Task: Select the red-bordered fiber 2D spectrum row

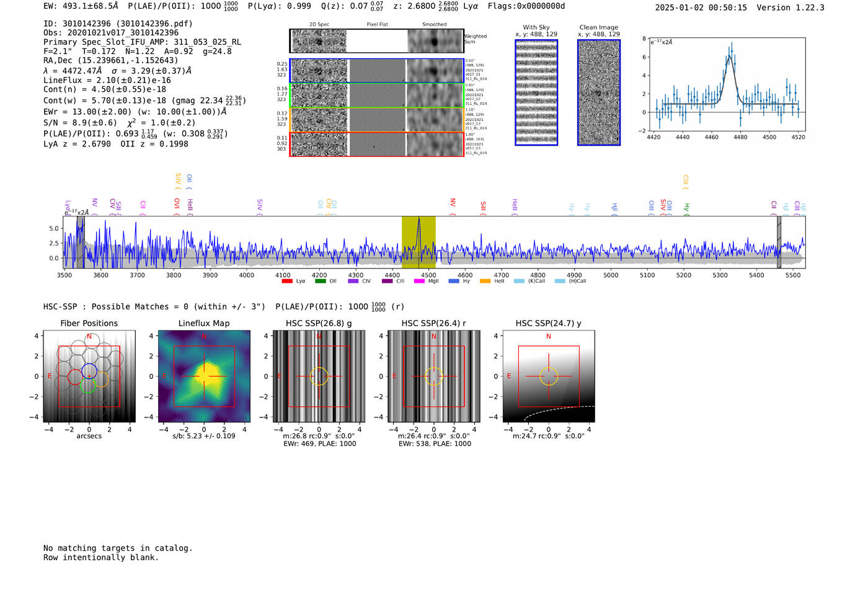Action: 376,144
